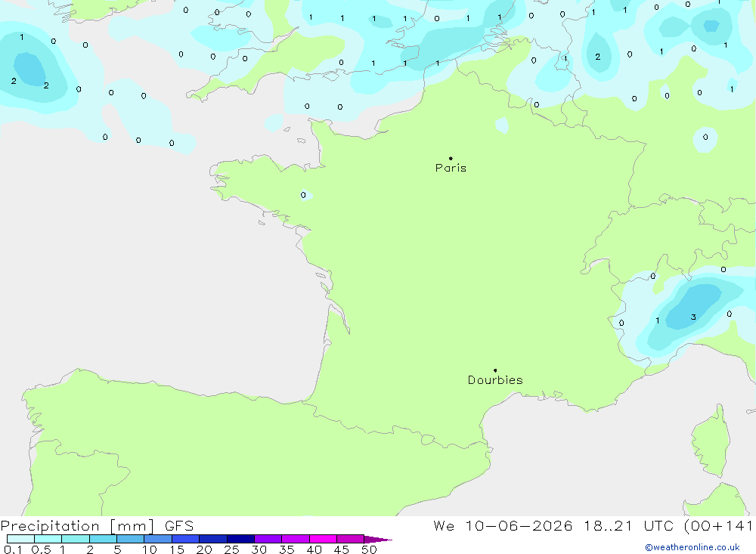Pick the 40–45 mm legend color swatch

[x=323, y=539]
